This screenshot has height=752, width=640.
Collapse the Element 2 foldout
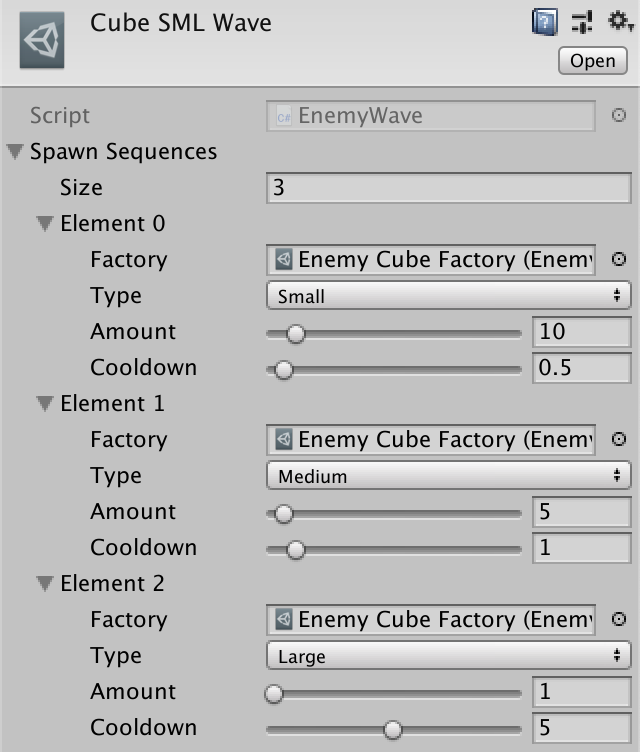(x=45, y=584)
